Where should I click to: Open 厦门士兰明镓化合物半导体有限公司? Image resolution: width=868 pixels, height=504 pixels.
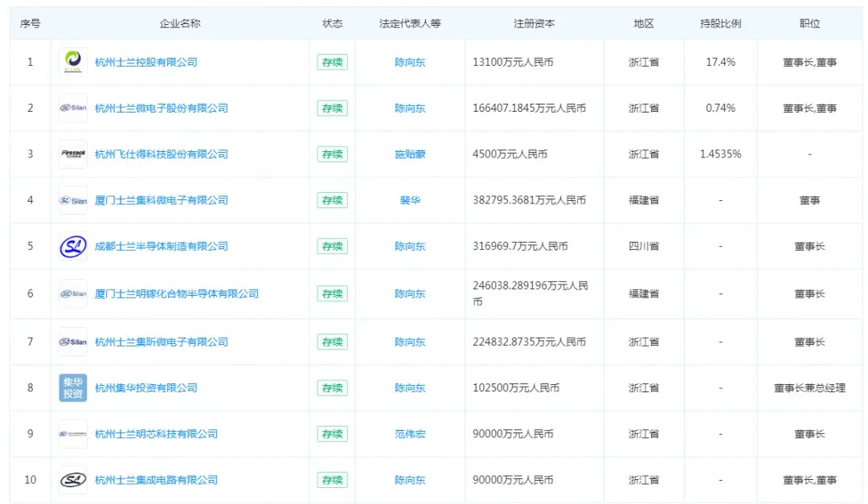tap(177, 293)
